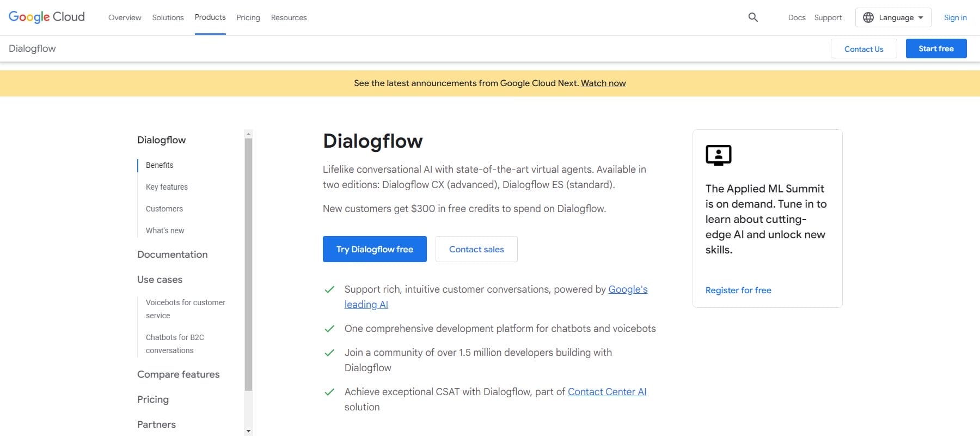Viewport: 980px width, 436px height.
Task: Click the Applied ML Summit presentation icon
Action: click(x=718, y=155)
